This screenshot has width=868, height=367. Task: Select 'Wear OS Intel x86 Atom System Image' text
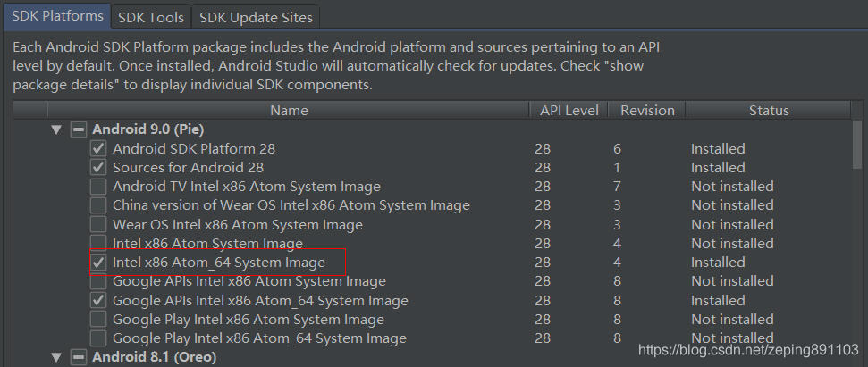click(238, 224)
